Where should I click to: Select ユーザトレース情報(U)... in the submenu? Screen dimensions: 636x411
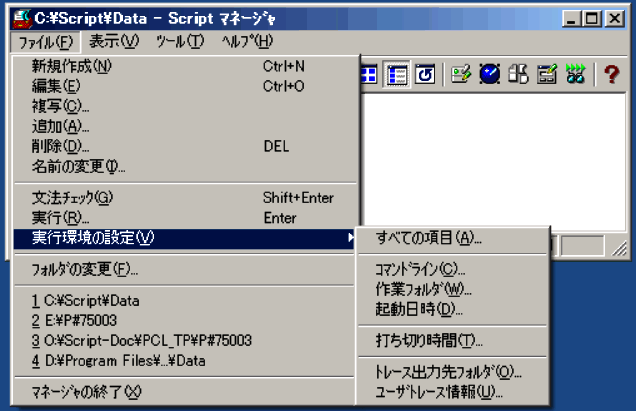pos(453,392)
